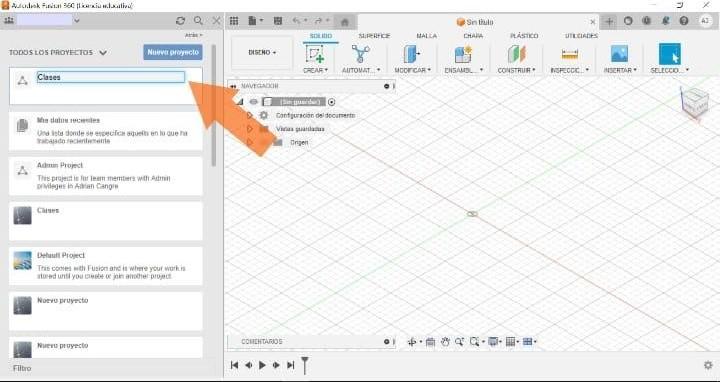
Task: Open the Default Project entry
Action: click(106, 266)
